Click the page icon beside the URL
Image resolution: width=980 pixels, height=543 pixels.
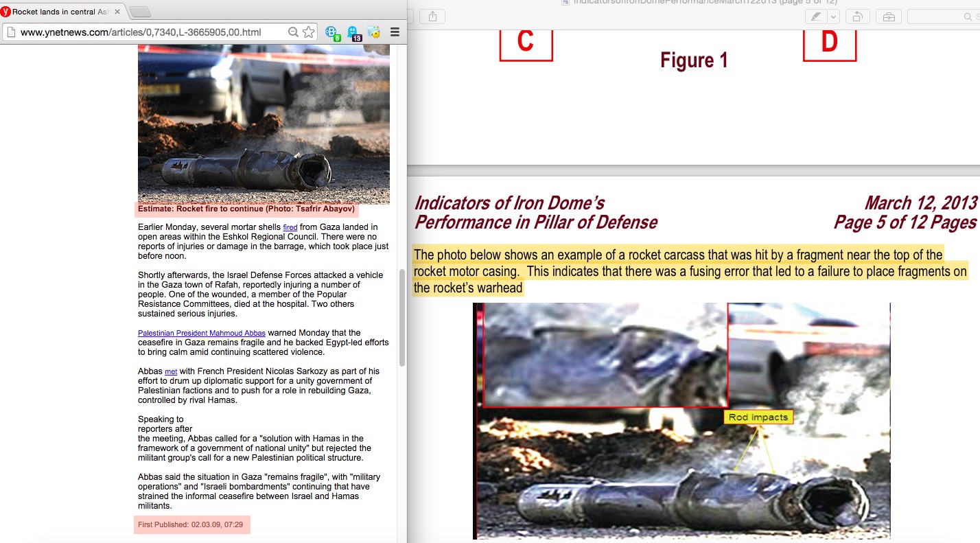pos(11,32)
